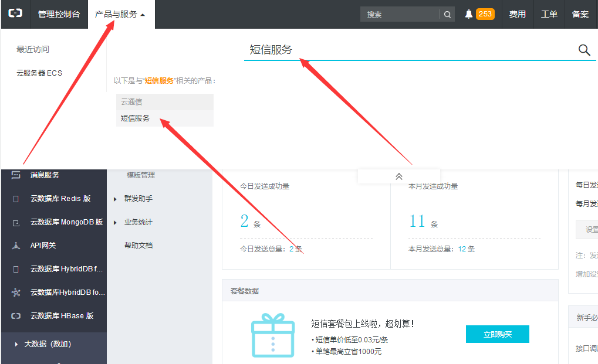Open the 工单 menu
This screenshot has width=598, height=364.
pyautogui.click(x=549, y=15)
